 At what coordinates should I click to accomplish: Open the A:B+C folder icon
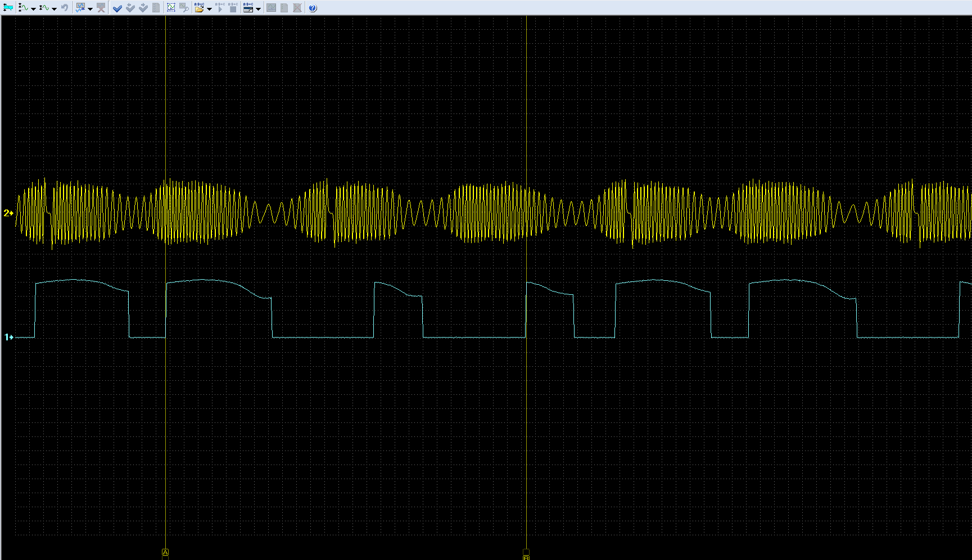[x=199, y=8]
